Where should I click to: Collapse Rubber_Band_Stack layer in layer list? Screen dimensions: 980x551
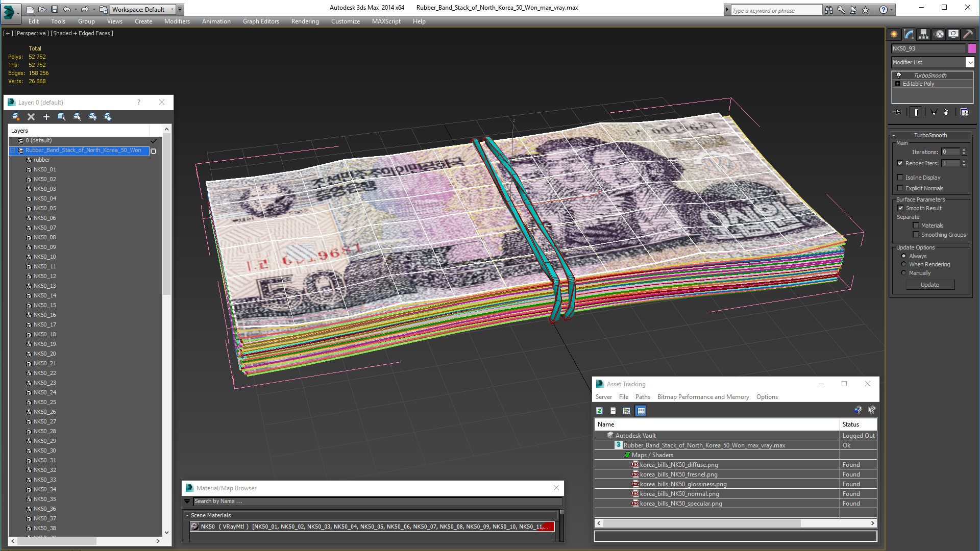pos(13,151)
